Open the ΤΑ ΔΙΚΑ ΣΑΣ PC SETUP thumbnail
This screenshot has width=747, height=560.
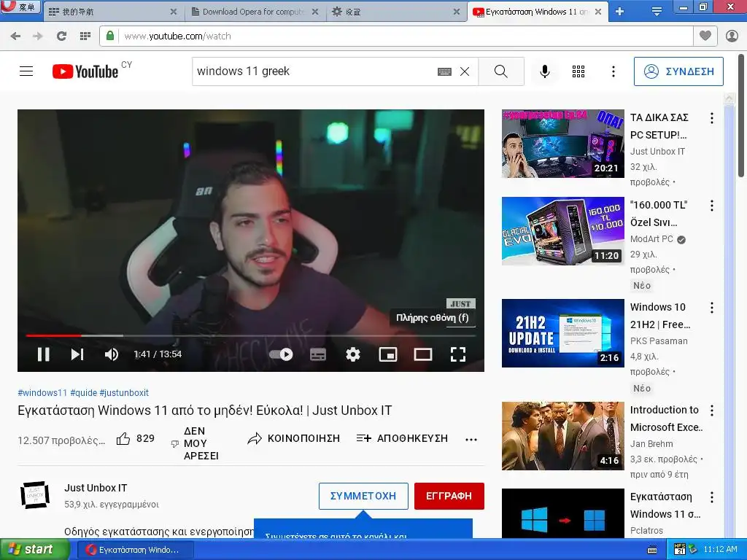coord(563,144)
